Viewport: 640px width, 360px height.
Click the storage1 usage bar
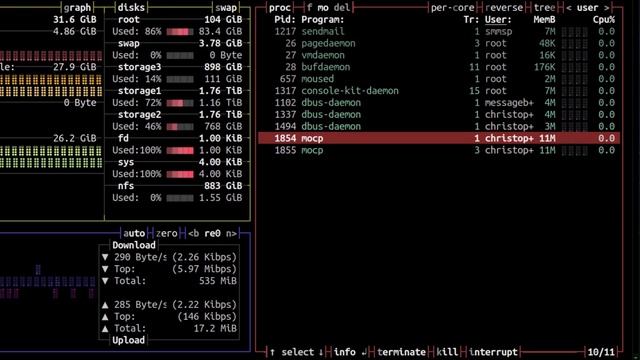[180, 103]
